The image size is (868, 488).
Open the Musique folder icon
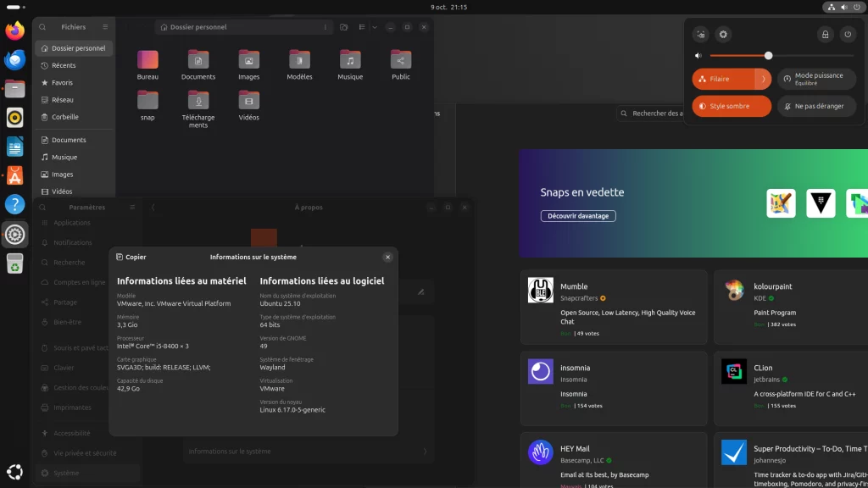tap(350, 60)
